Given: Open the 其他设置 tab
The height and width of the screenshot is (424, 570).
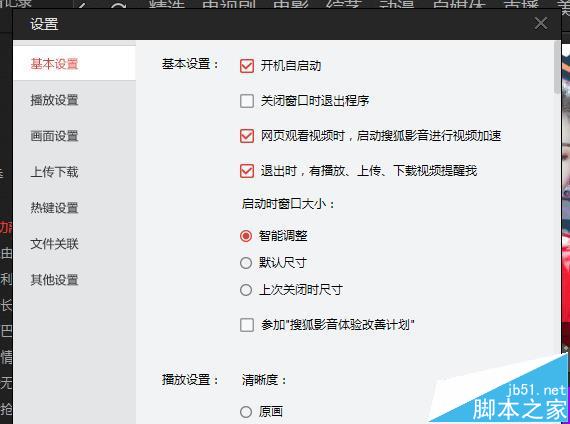Looking at the screenshot, I should click(x=74, y=280).
